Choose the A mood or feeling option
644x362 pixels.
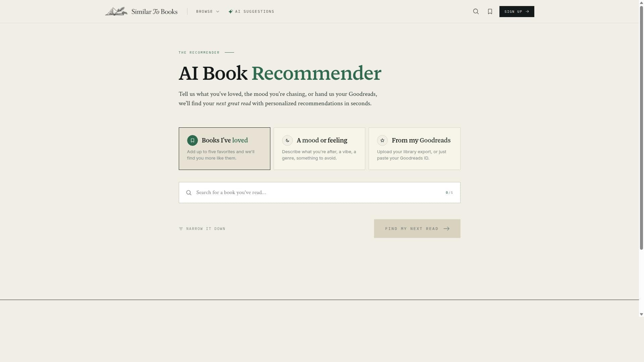tap(319, 148)
